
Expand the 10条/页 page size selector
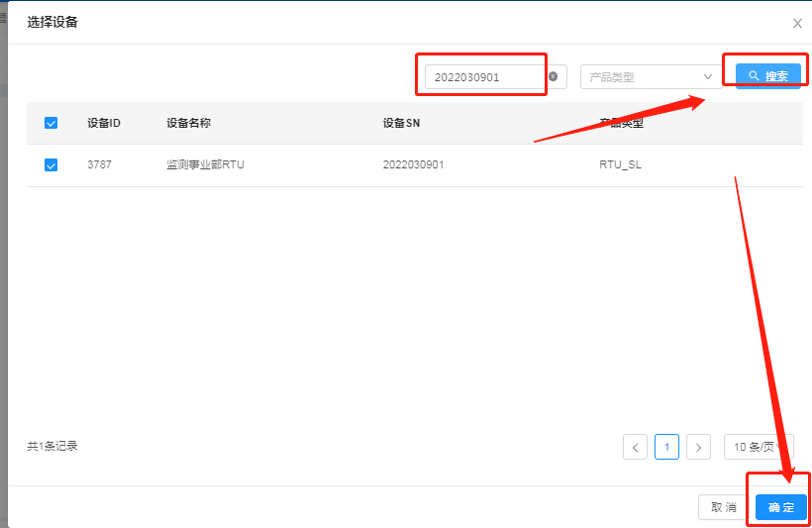758,447
